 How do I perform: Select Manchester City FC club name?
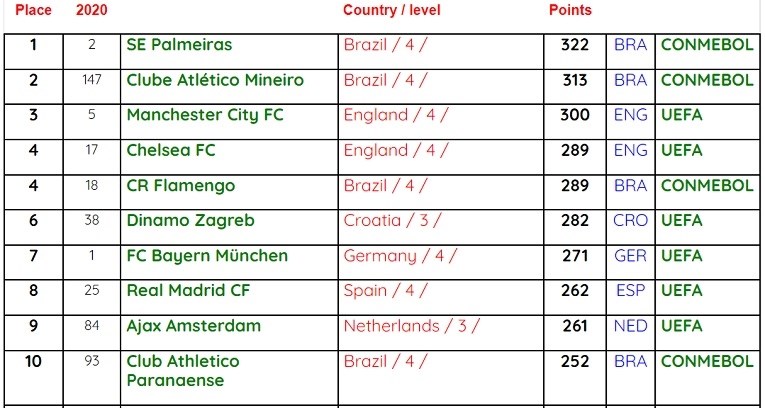coord(205,115)
